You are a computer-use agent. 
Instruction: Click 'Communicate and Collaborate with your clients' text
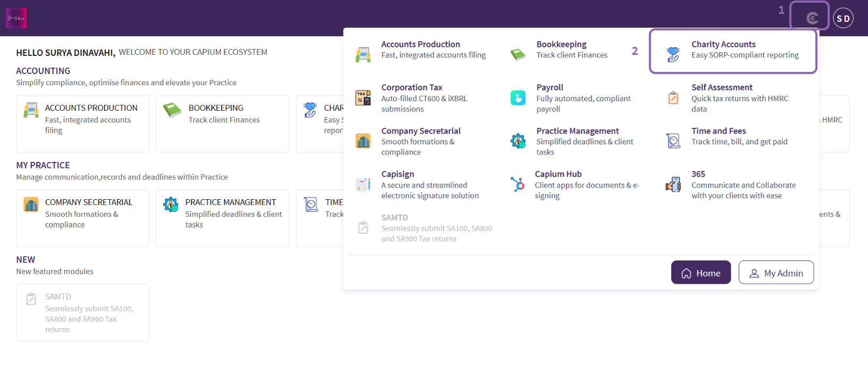click(744, 191)
